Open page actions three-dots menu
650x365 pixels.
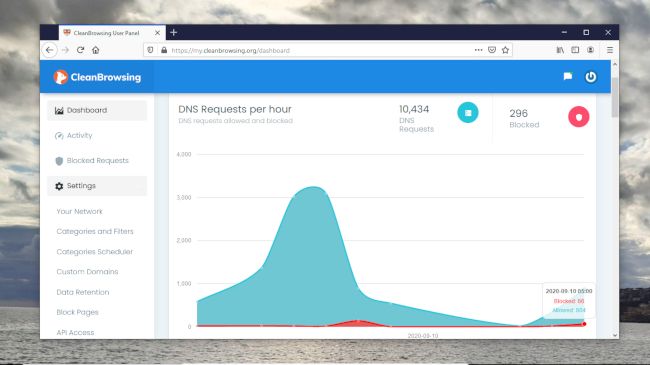point(478,50)
